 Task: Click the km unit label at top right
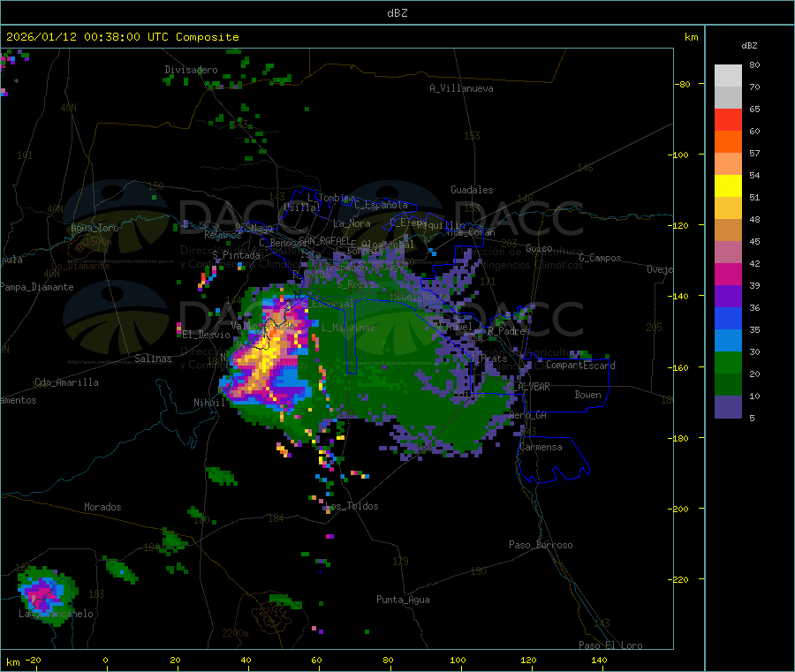point(691,37)
